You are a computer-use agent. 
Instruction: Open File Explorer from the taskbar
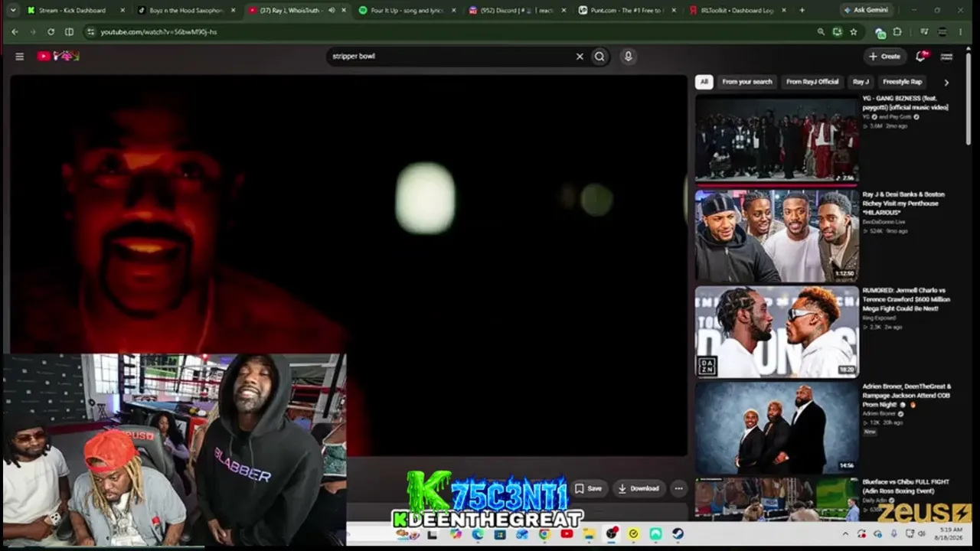point(589,533)
